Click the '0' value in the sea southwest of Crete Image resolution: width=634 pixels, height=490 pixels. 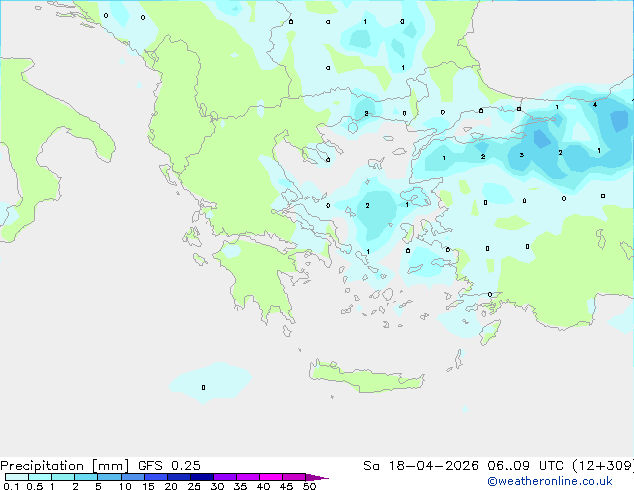click(x=203, y=387)
